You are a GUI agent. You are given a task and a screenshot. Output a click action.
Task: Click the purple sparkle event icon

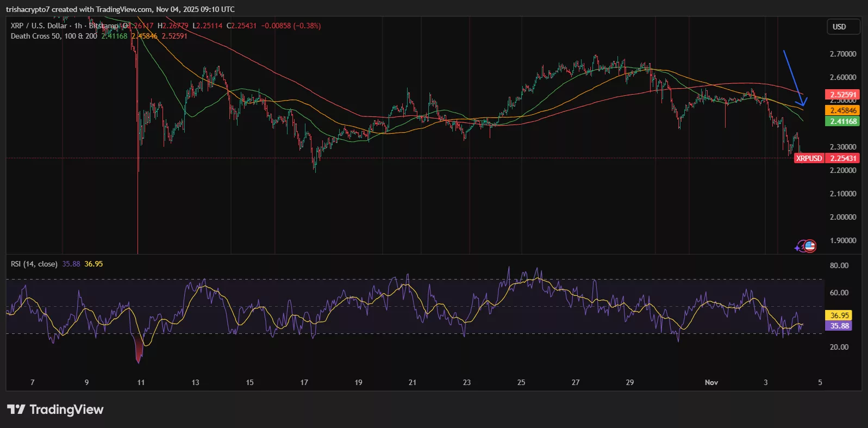pos(798,247)
